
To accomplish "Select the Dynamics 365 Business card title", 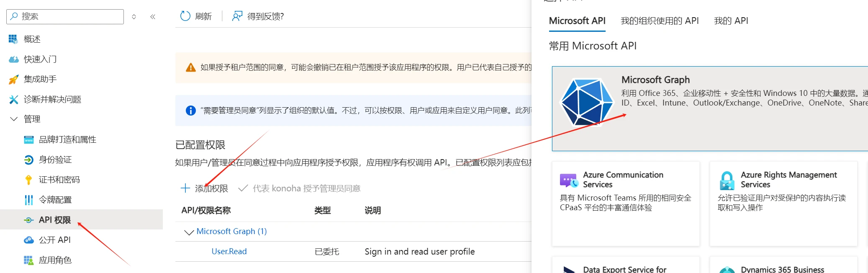I will pos(782,269).
